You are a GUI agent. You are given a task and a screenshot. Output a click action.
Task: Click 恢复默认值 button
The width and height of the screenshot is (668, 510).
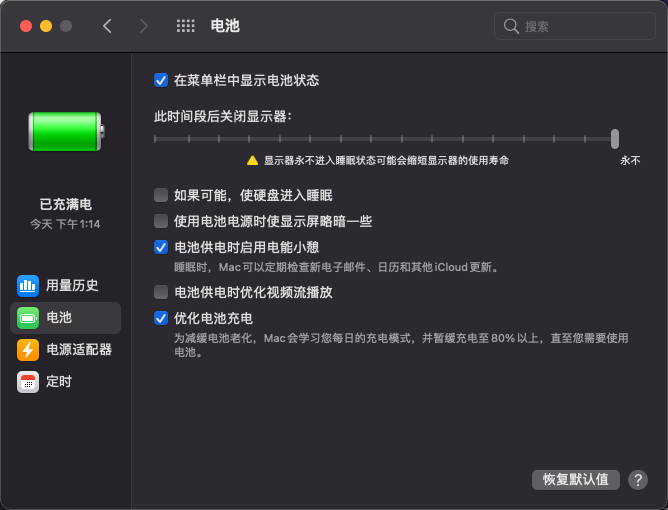[576, 480]
